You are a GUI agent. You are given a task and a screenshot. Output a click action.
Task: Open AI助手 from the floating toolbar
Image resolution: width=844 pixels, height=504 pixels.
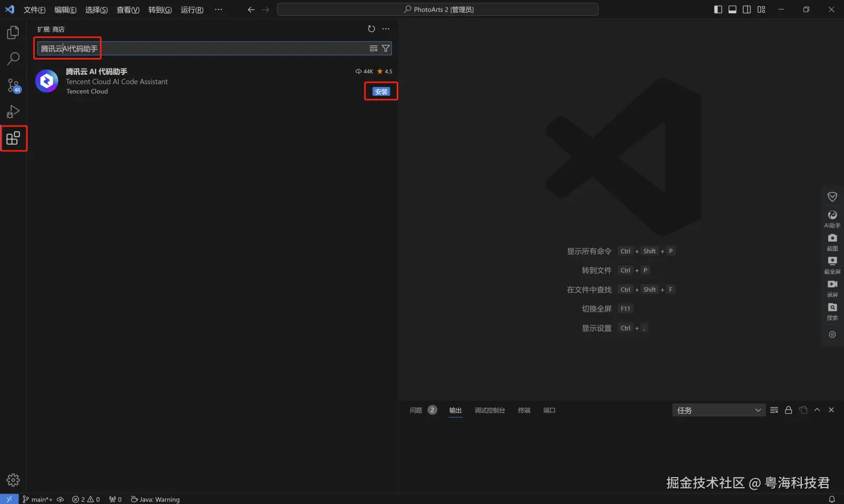(832, 219)
